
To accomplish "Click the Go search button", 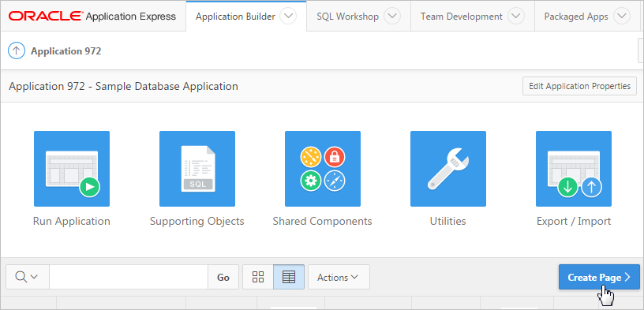I will 223,277.
